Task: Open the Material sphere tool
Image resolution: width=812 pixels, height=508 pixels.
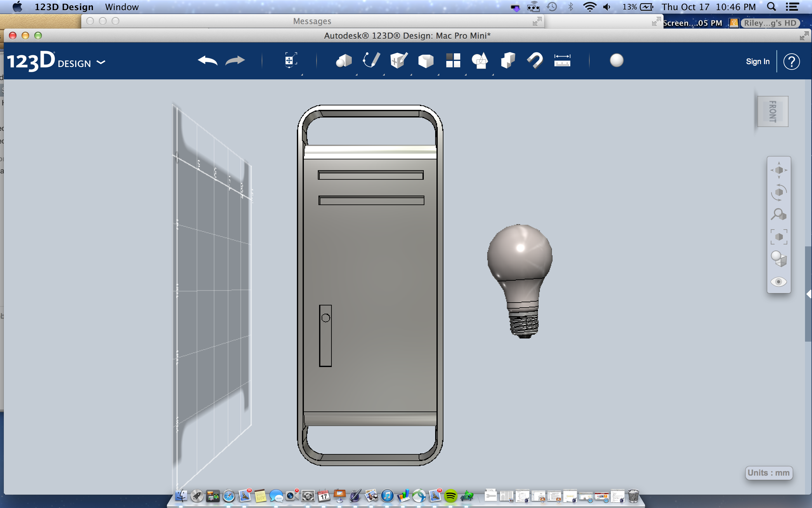Action: pos(616,60)
